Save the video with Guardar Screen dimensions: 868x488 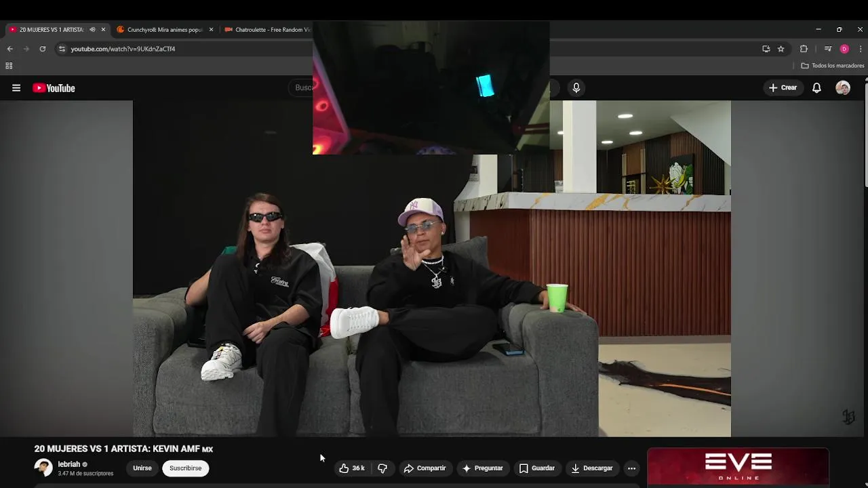click(537, 468)
